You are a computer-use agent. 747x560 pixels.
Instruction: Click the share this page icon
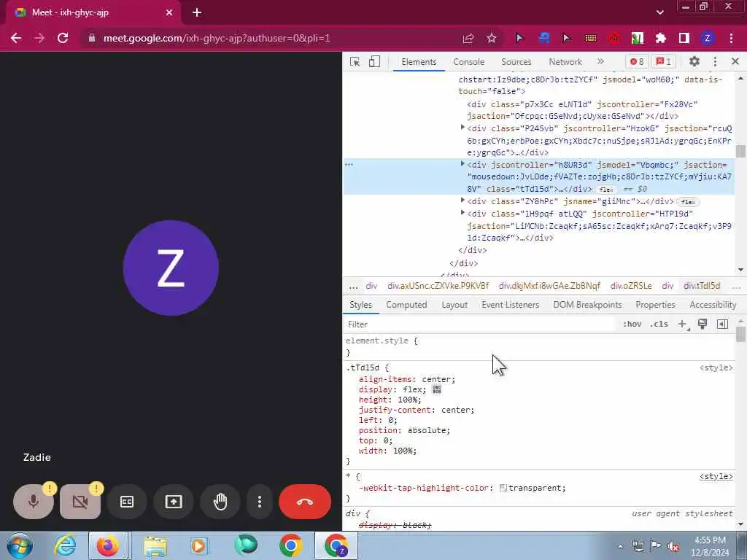pos(468,38)
